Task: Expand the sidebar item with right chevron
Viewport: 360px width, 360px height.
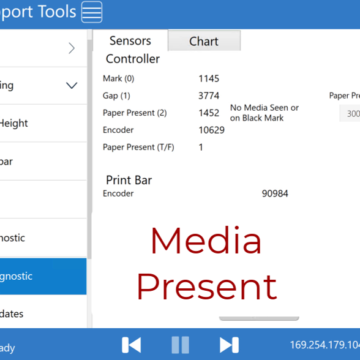Action: coord(43,48)
